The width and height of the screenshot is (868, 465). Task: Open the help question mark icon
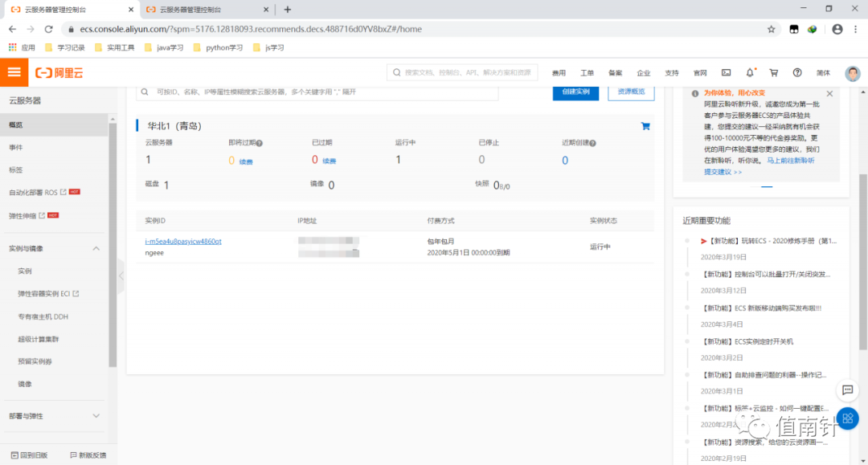tap(797, 73)
